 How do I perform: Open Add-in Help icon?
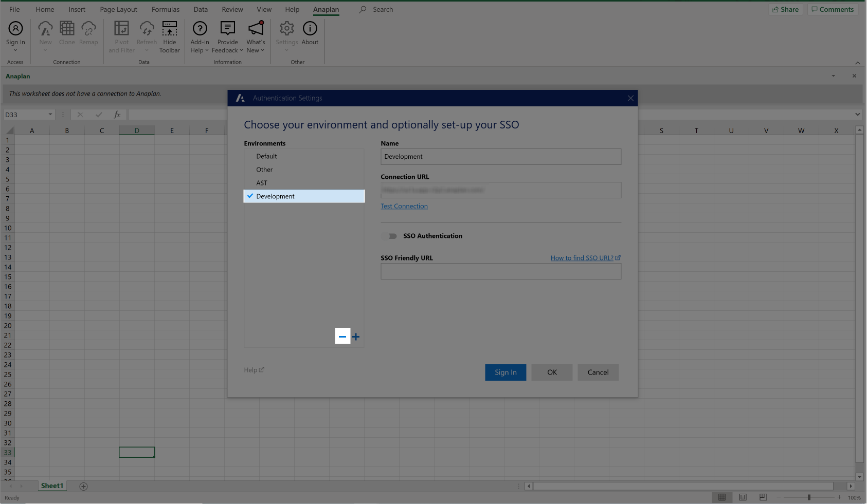point(200,28)
